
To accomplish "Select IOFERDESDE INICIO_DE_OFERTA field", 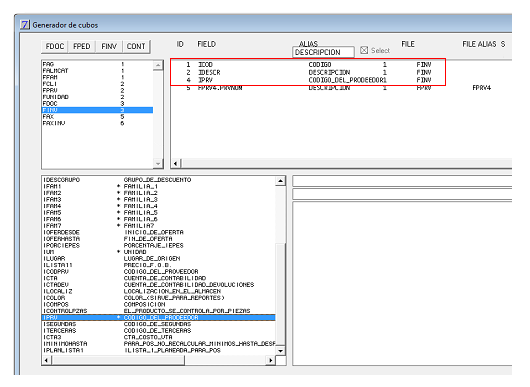I will pos(159,232).
